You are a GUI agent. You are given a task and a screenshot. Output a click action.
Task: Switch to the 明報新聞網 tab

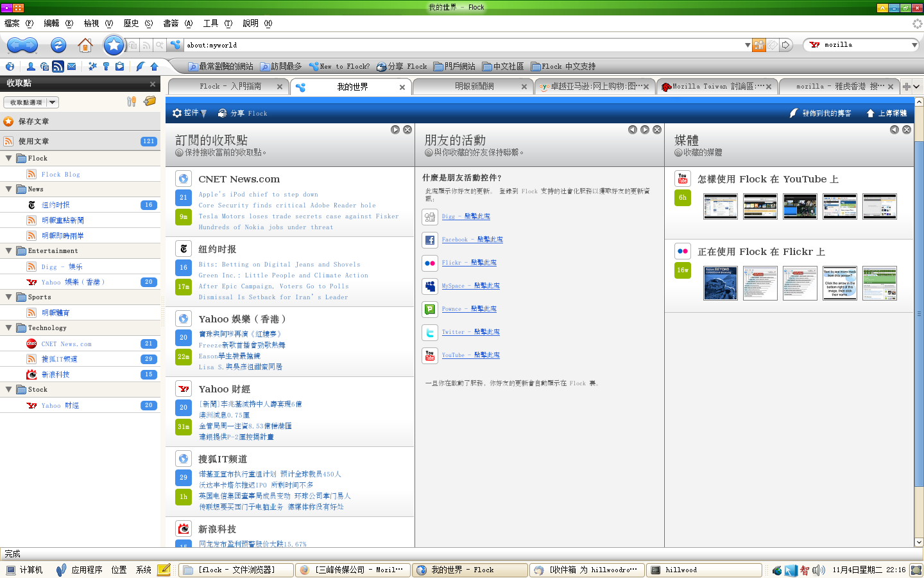(x=474, y=87)
